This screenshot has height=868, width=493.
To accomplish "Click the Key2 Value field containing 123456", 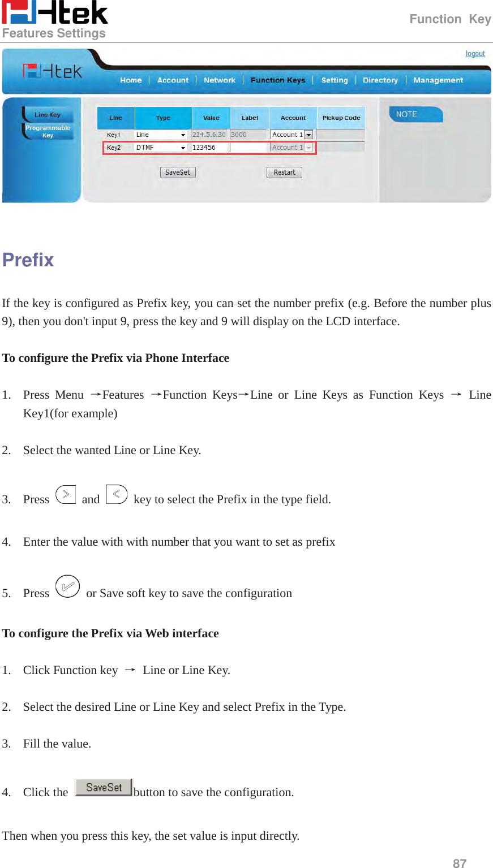I will 209,147.
